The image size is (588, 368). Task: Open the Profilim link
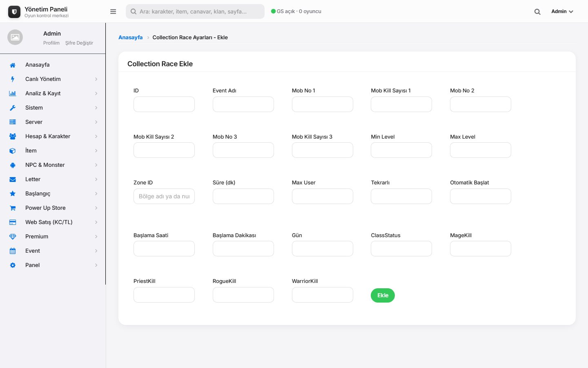[51, 43]
